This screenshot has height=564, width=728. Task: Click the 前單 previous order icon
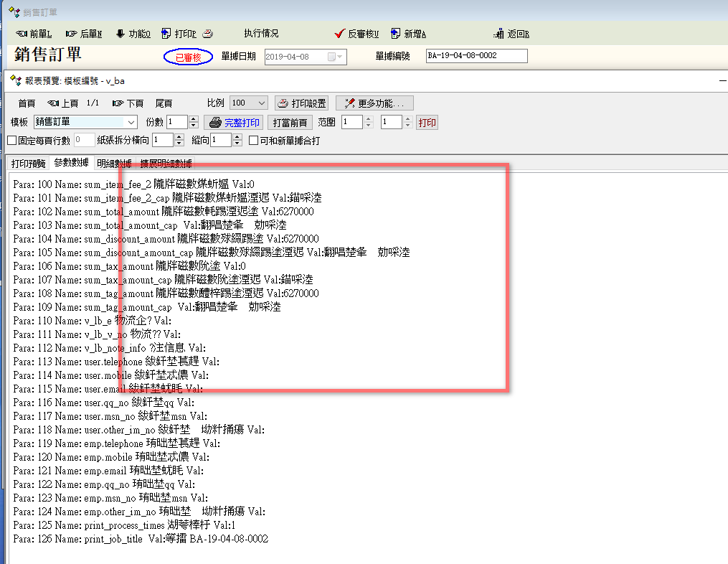[x=22, y=34]
